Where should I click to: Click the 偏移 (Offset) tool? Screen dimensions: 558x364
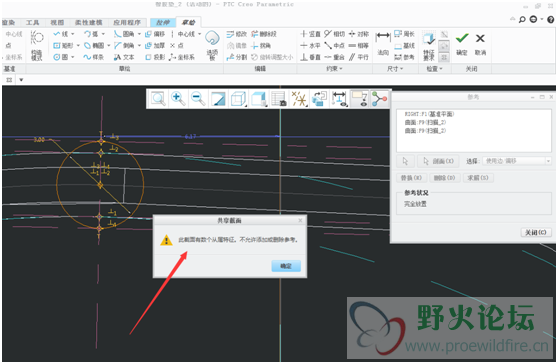155,34
